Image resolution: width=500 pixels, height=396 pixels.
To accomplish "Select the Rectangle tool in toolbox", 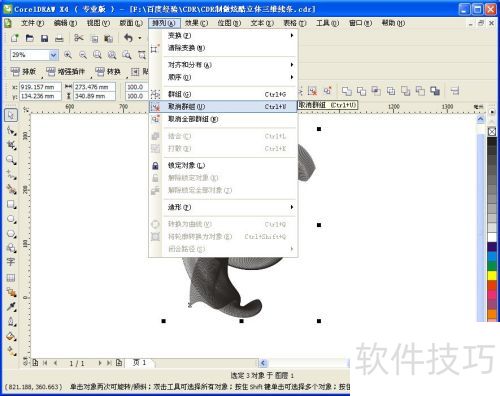I will coord(11,204).
